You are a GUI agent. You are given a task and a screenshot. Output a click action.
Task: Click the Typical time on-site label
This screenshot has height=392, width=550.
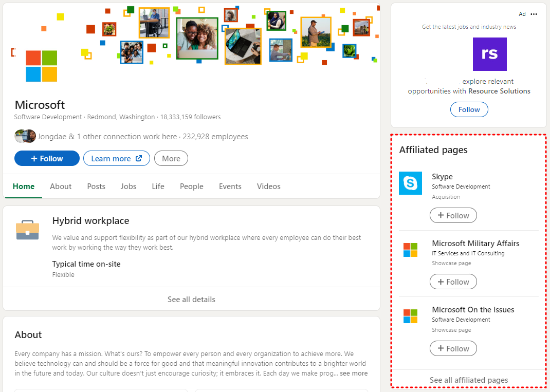tap(86, 264)
